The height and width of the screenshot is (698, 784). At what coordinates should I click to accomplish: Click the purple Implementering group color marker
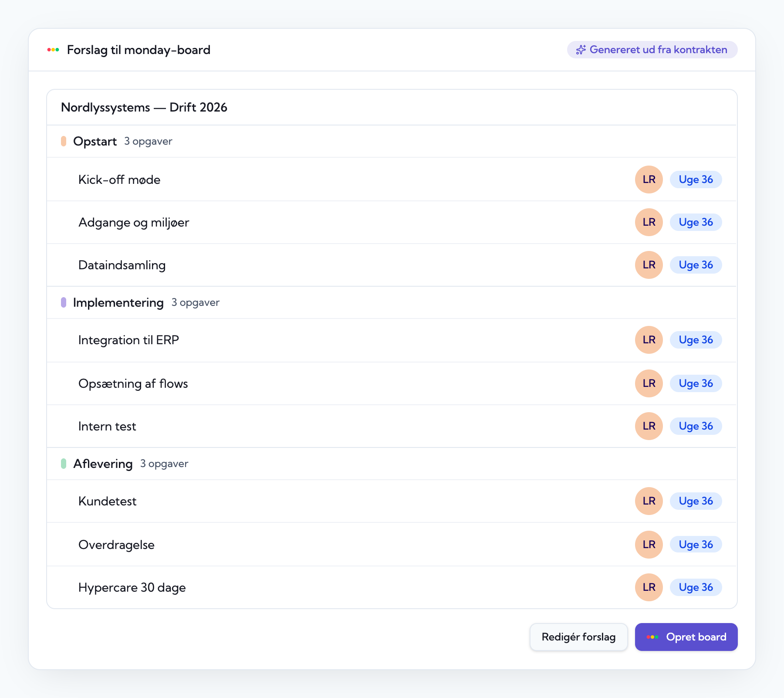point(64,302)
